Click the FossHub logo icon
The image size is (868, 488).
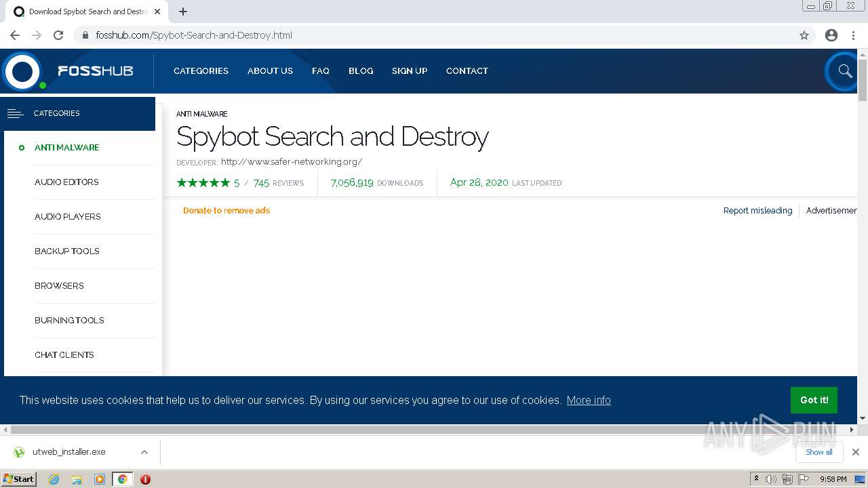(x=22, y=71)
